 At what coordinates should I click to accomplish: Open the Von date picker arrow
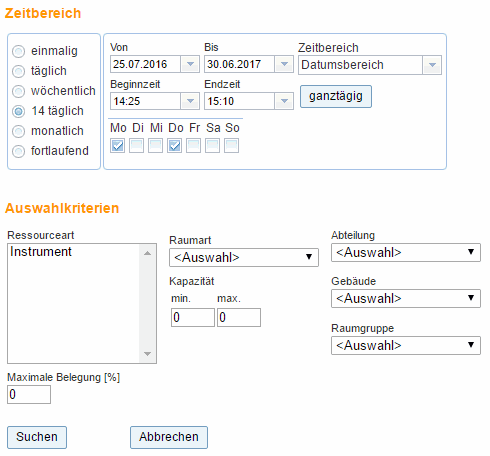190,64
